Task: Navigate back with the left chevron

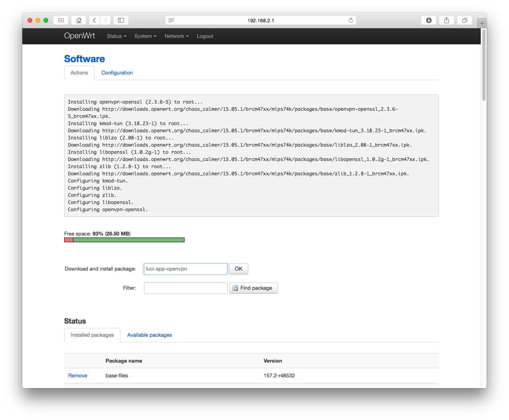Action: pos(94,20)
